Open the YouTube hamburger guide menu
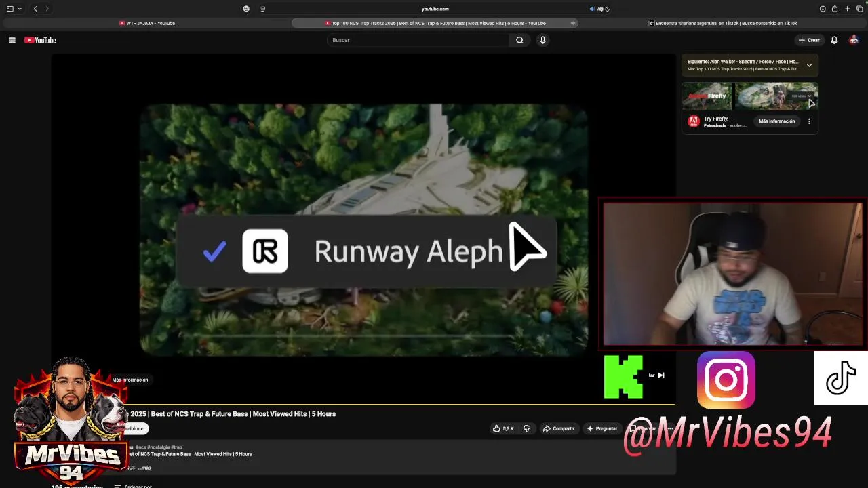 12,40
